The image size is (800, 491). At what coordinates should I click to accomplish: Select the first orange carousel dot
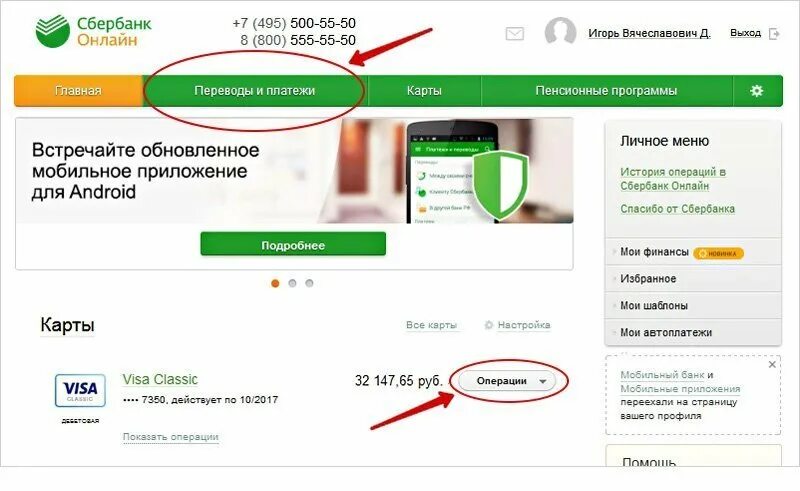(x=276, y=283)
